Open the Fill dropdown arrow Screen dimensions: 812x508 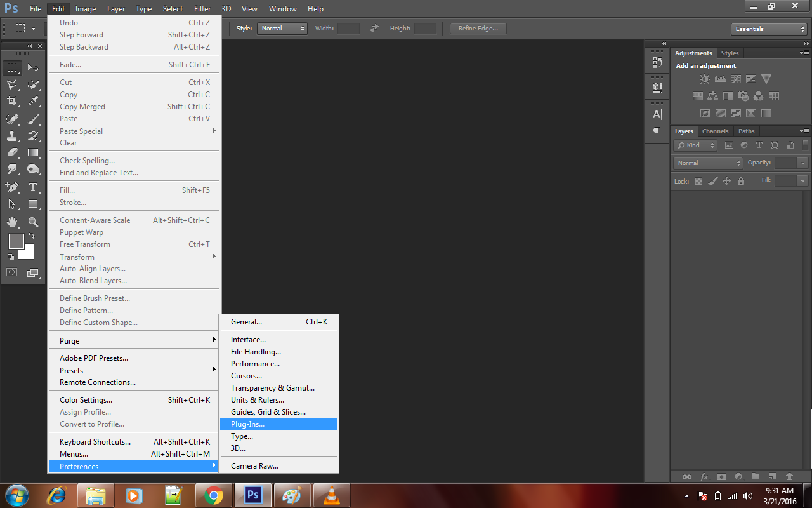803,181
